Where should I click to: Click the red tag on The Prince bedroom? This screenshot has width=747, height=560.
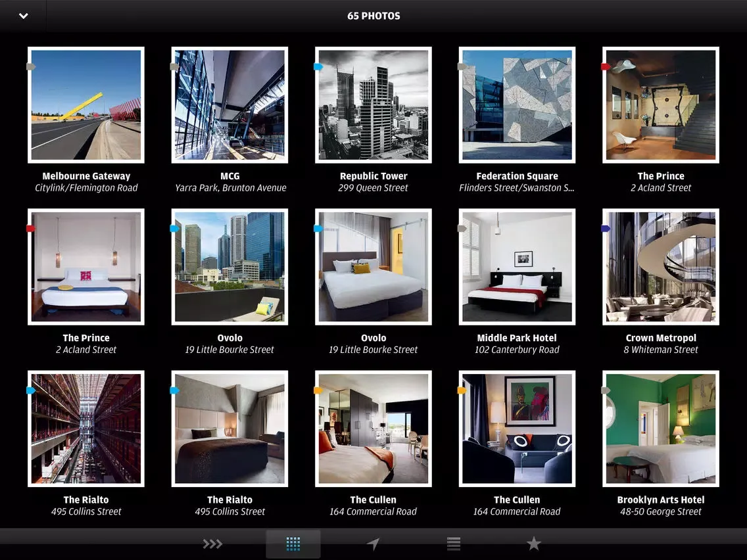click(x=31, y=229)
